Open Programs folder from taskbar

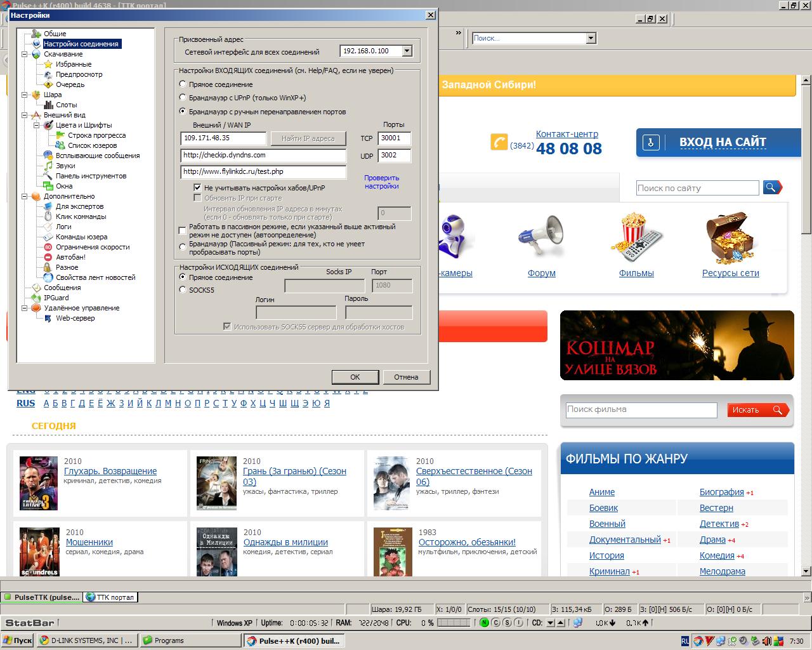point(191,640)
